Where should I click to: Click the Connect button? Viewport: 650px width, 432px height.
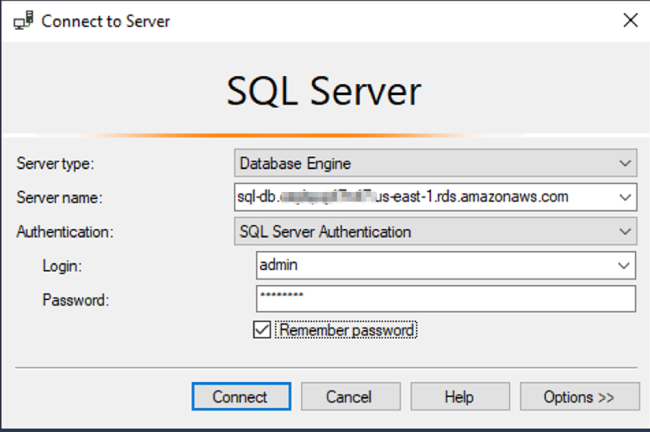tap(241, 397)
